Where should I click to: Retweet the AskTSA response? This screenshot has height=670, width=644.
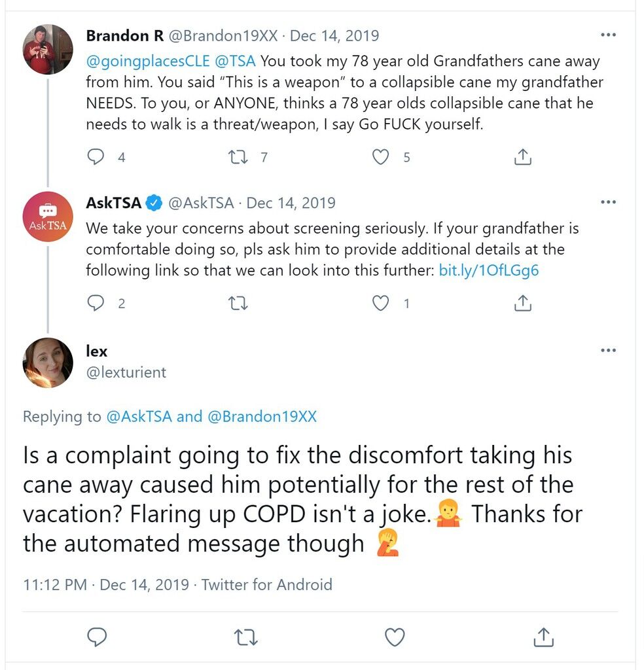(238, 304)
